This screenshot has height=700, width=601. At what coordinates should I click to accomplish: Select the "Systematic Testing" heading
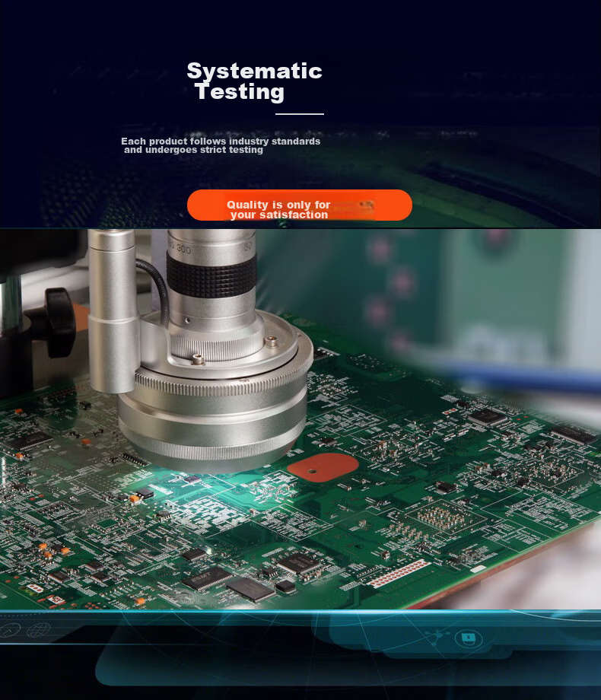pyautogui.click(x=255, y=81)
